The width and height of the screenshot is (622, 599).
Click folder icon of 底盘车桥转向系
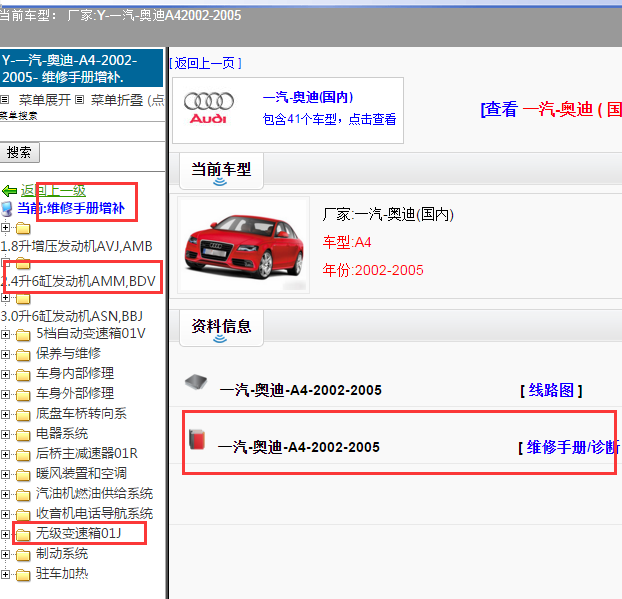tap(23, 415)
